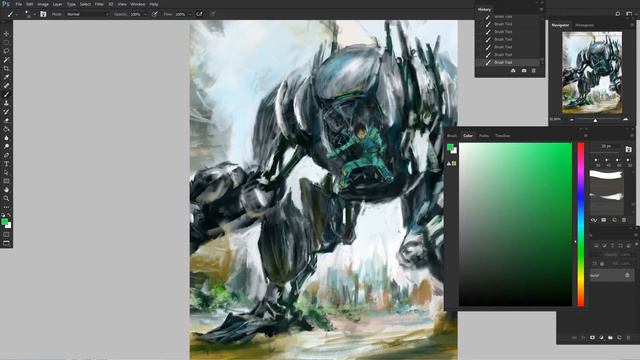Open the File menu

[19, 4]
